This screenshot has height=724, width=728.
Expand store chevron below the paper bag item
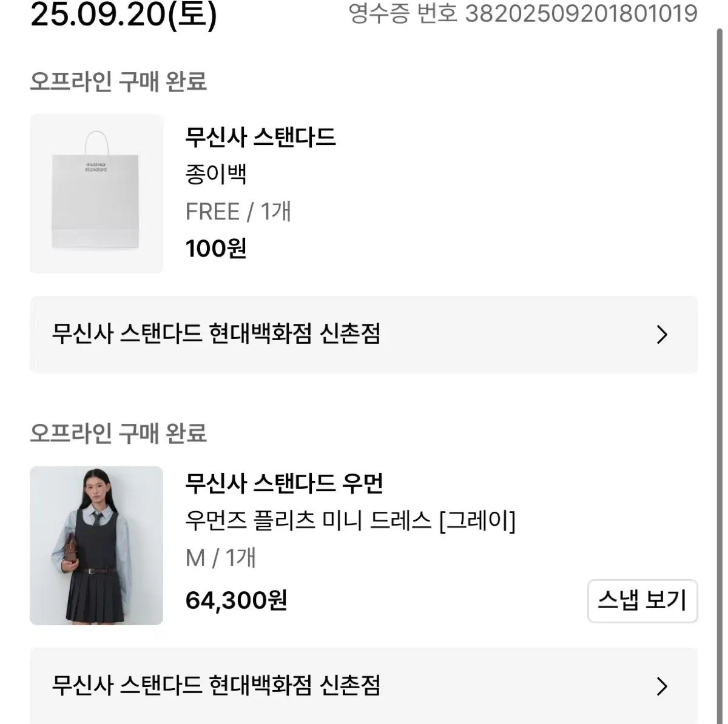662,335
